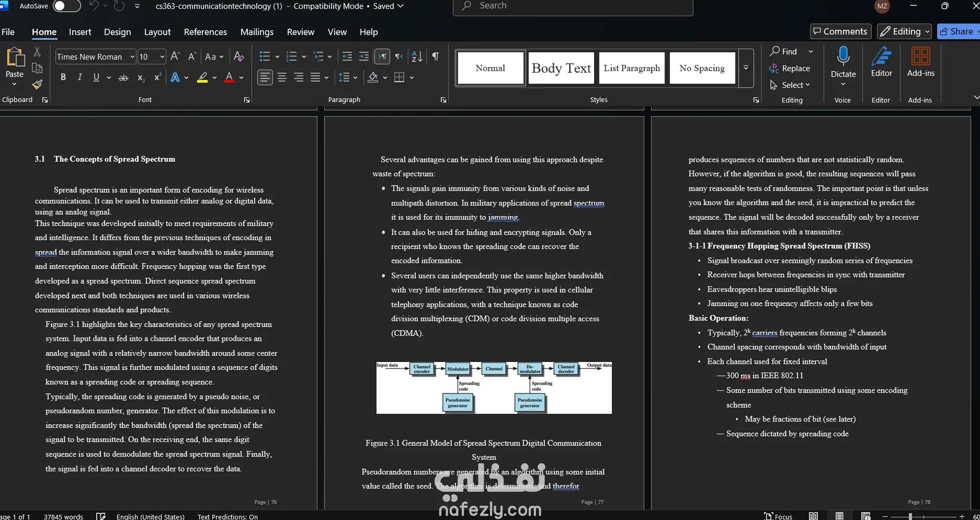
Task: Toggle Italic formatting
Action: click(79, 77)
